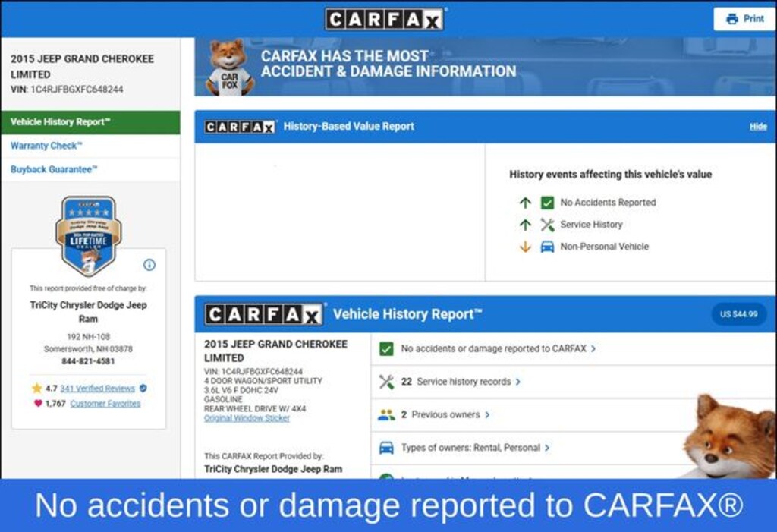
Task: Click the Car Fox mascot in banner
Action: tap(228, 68)
